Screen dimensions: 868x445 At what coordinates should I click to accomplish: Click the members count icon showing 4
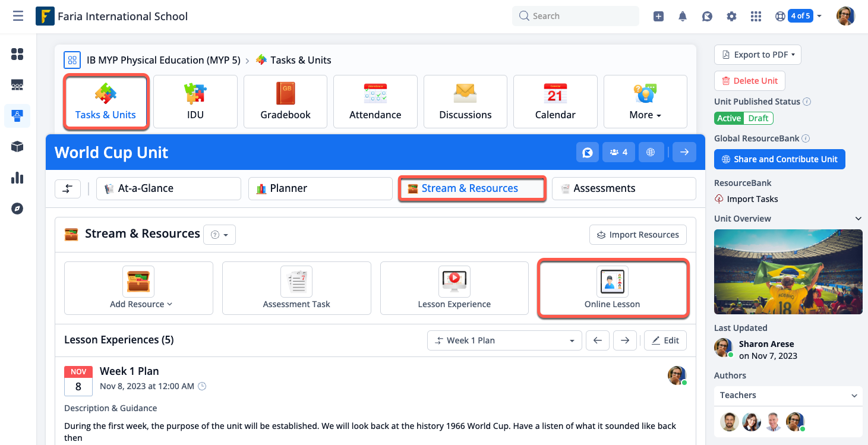[x=618, y=153]
